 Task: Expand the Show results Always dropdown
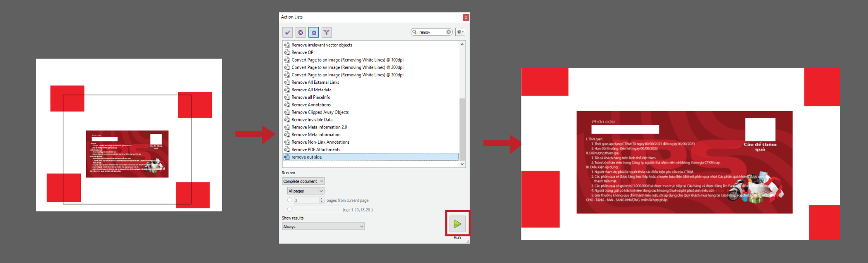[323, 226]
